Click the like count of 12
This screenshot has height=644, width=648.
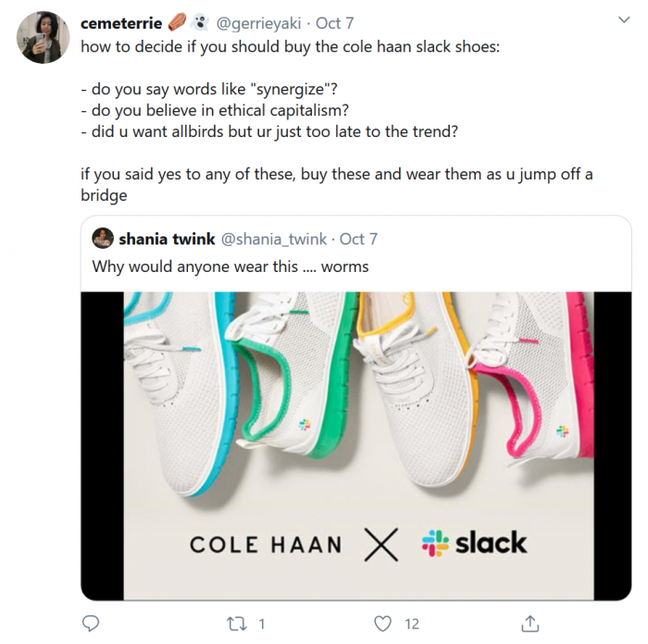point(412,624)
